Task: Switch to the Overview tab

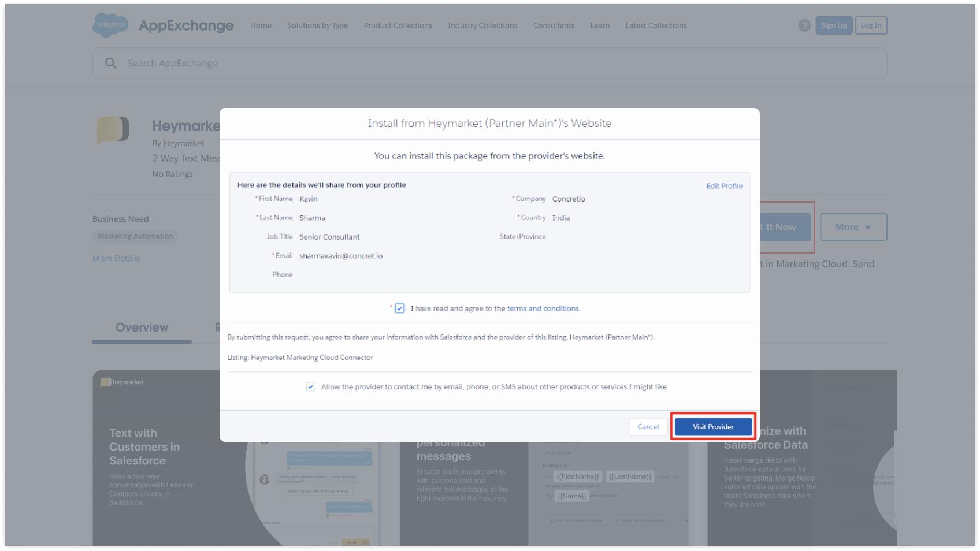Action: (142, 327)
